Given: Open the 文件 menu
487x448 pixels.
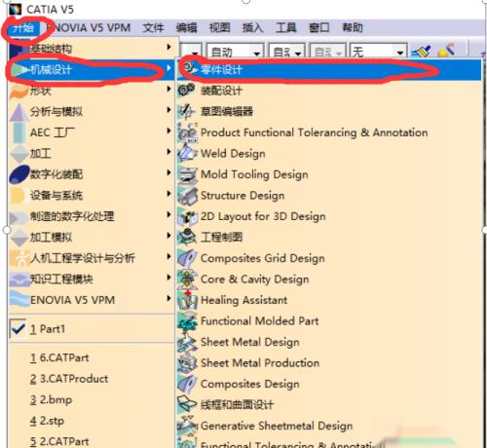Looking at the screenshot, I should 153,28.
